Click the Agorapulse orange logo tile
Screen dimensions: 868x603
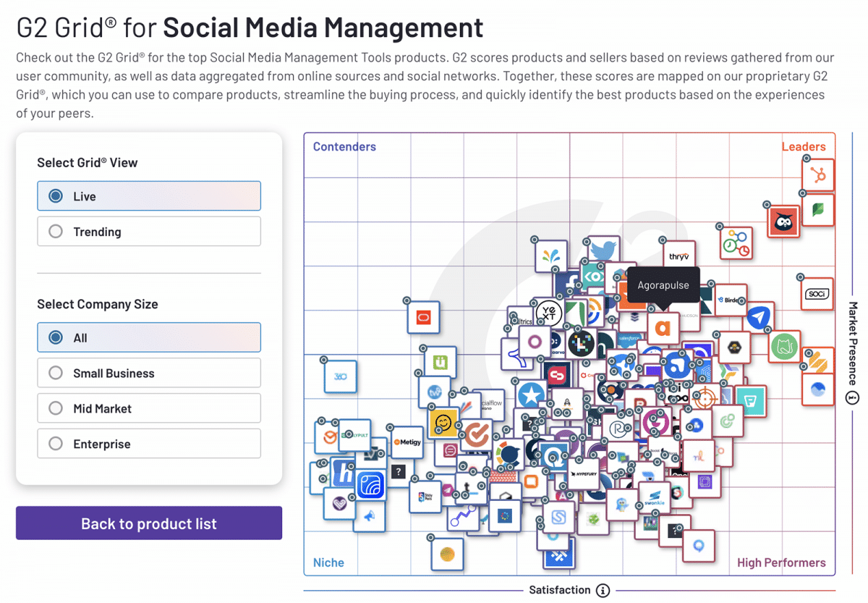click(663, 328)
